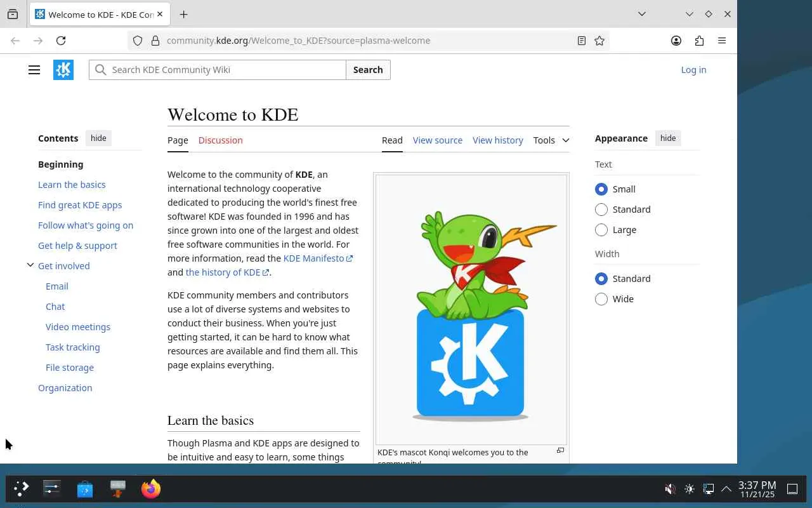Jump to Organization in Contents

tap(65, 388)
